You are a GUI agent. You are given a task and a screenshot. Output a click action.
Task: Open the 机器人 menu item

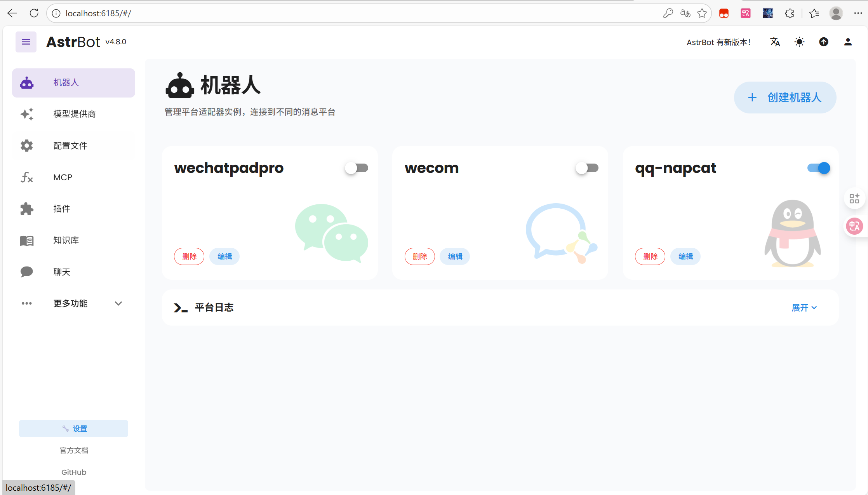coord(73,83)
